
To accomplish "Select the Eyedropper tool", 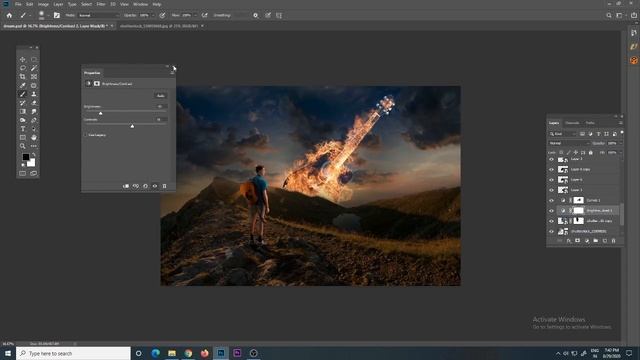I will click(22, 85).
